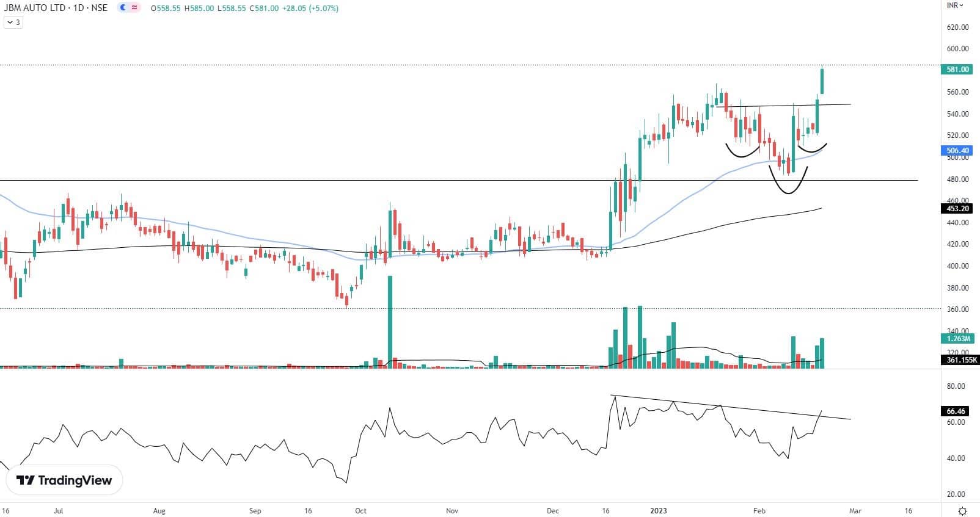Click the 400.00 price axis label

coord(957,266)
